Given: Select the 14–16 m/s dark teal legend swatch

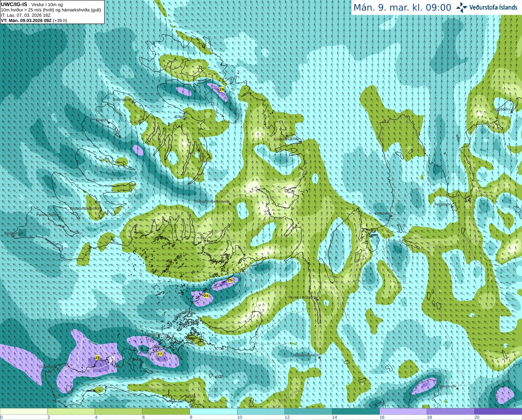Looking at the screenshot, I should [356, 411].
